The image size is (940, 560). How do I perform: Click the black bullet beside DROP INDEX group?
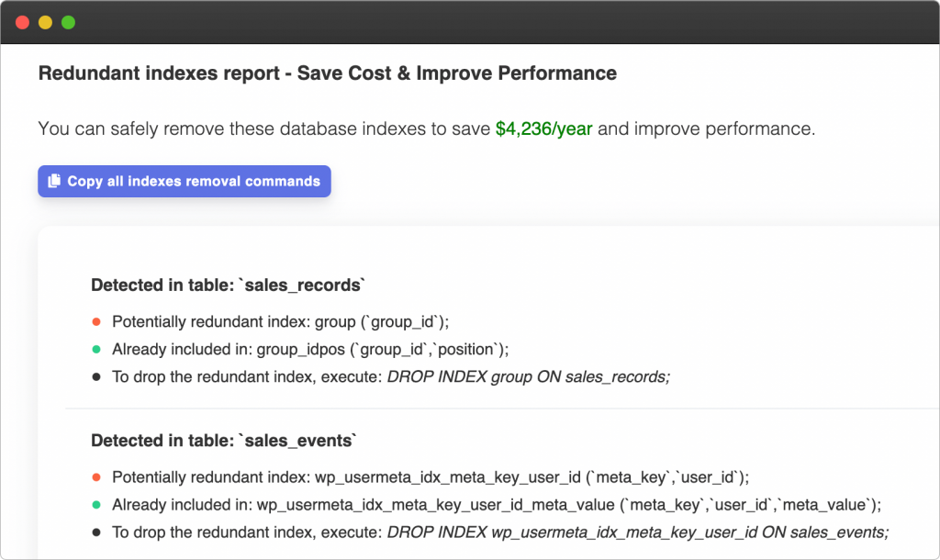click(95, 377)
